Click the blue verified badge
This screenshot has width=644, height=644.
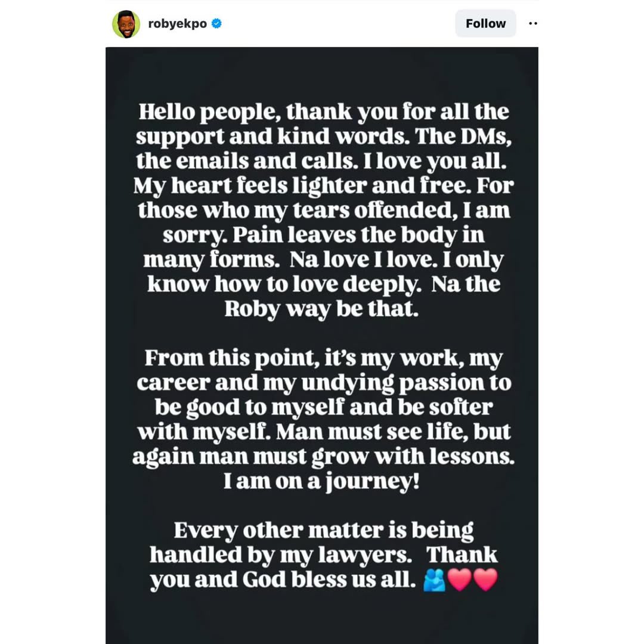(x=217, y=24)
